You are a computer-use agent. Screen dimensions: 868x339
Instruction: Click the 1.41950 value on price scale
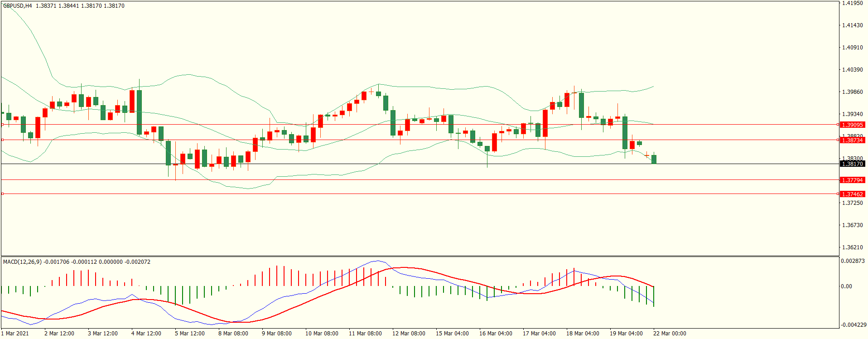coord(852,3)
